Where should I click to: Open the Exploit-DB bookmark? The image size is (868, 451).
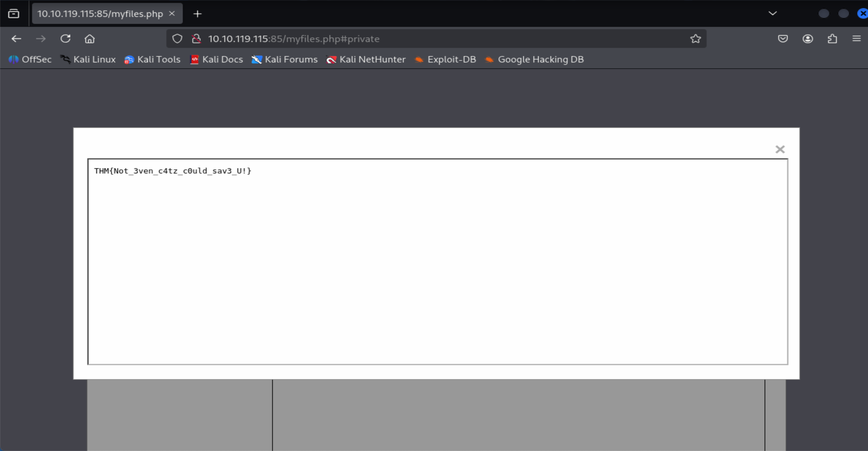coord(446,60)
